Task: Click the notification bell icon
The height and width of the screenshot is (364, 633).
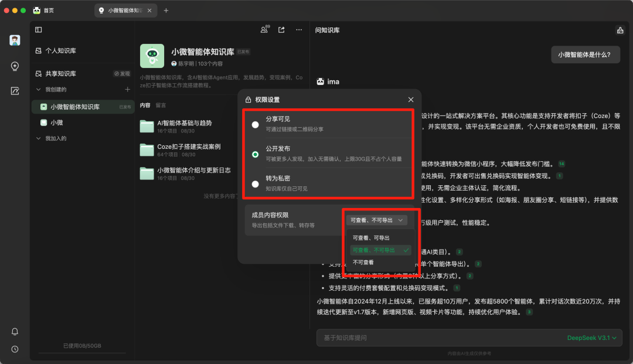Action: 15,332
